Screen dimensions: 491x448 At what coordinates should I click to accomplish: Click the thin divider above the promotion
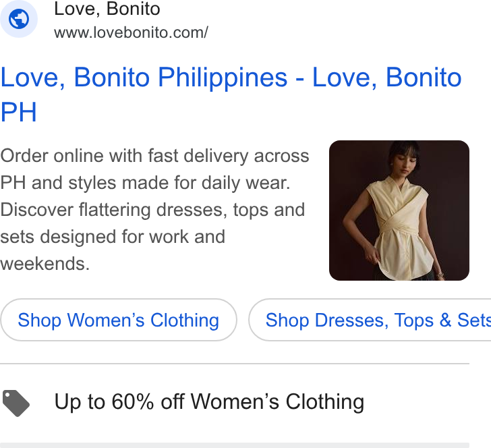pos(235,364)
